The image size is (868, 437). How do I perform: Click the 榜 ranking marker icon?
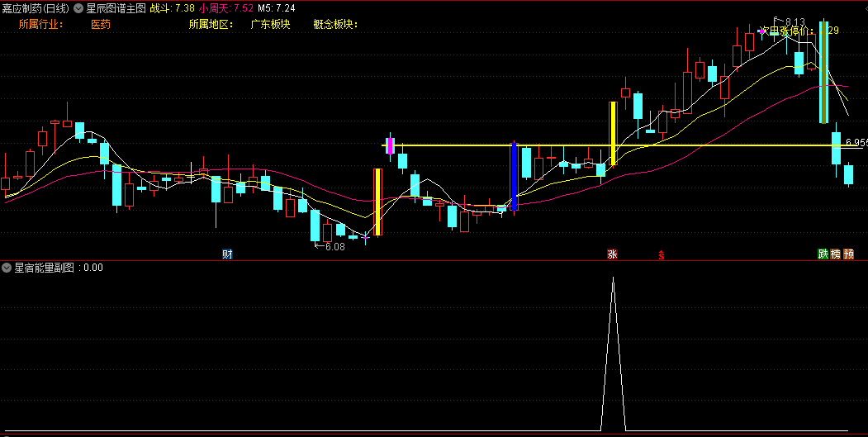coord(836,254)
